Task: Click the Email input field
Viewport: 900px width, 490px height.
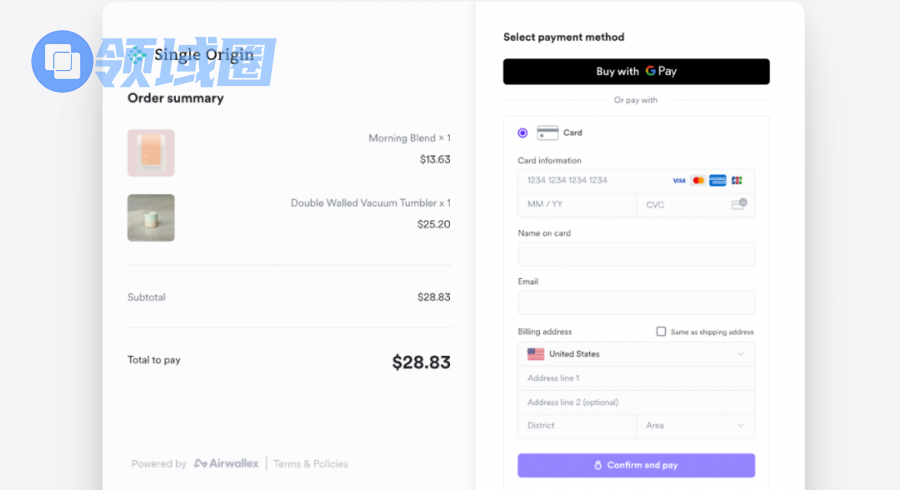Action: tap(636, 302)
